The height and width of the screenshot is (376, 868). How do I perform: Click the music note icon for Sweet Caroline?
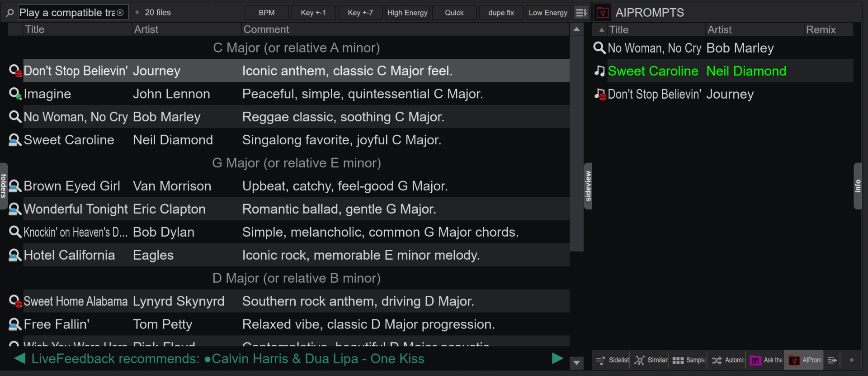click(x=599, y=71)
